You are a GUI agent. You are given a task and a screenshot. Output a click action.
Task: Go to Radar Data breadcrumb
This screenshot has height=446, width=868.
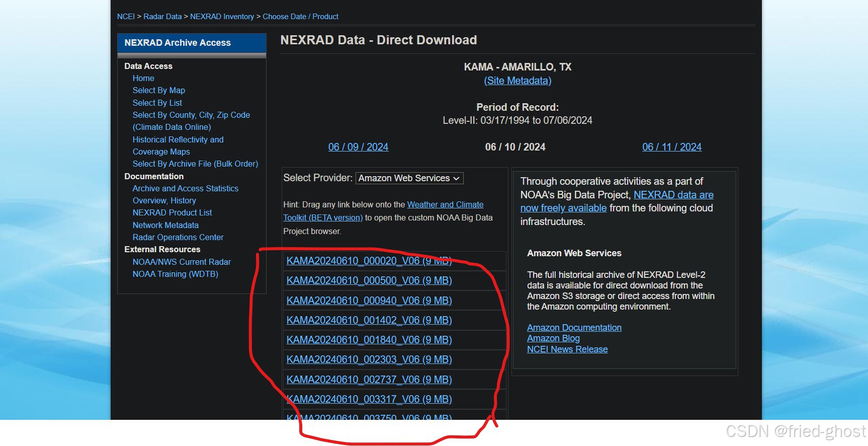coord(162,17)
